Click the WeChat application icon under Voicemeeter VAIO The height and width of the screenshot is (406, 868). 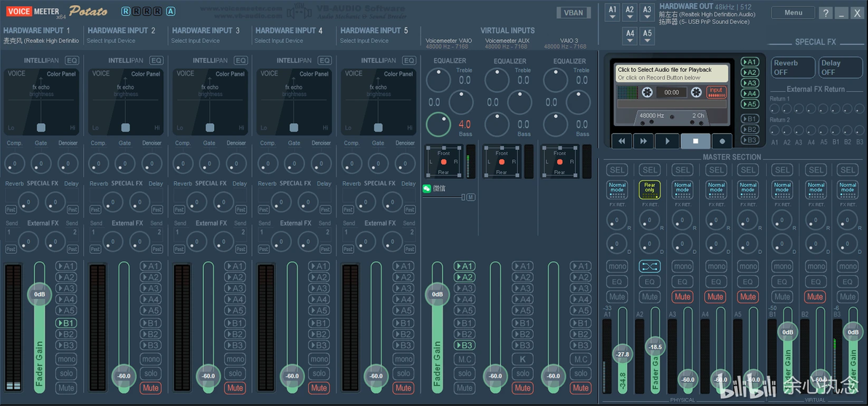coord(427,188)
